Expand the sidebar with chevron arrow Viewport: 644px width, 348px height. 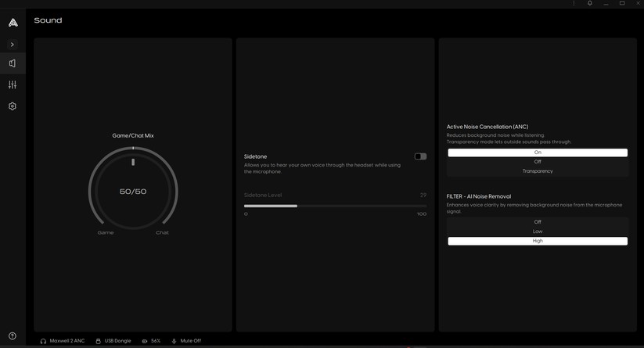click(x=13, y=45)
